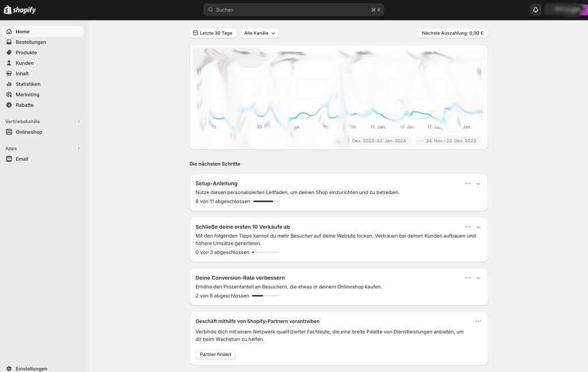588x372 pixels.
Task: Expand the Deine Conversion-Rate verbessern card
Action: click(478, 278)
